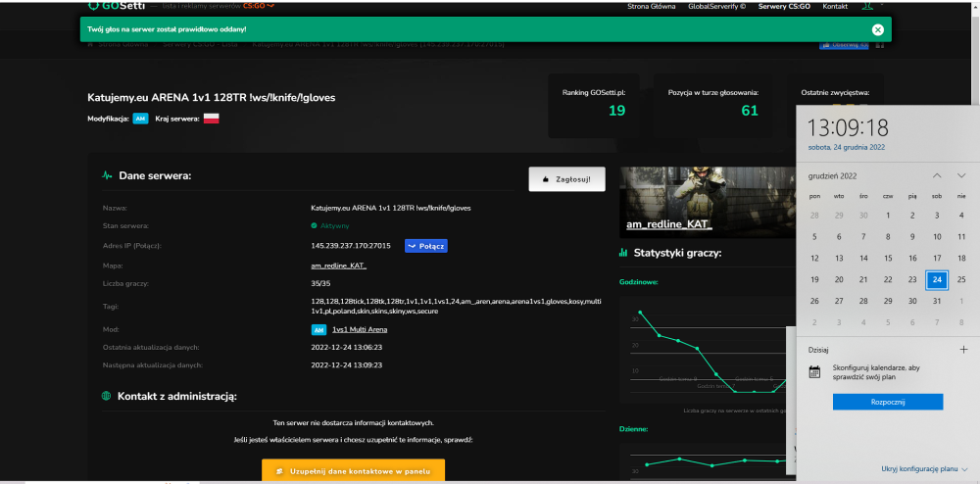Click the GOSetti logo
This screenshot has height=484, width=980.
coord(117,6)
